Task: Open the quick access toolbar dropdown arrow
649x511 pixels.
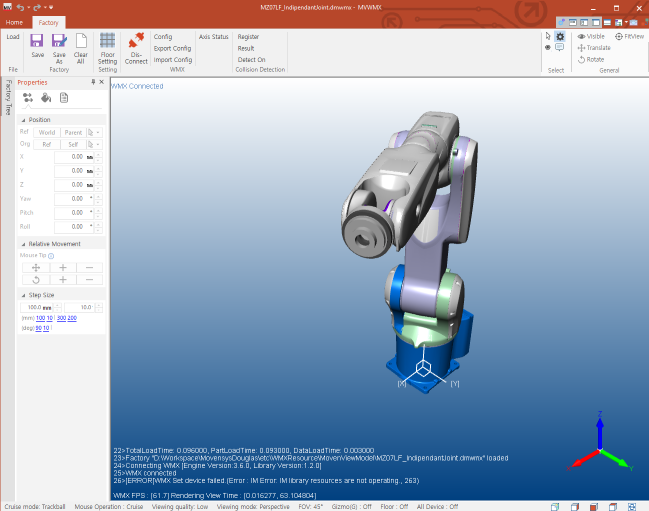Action: [x=51, y=7]
